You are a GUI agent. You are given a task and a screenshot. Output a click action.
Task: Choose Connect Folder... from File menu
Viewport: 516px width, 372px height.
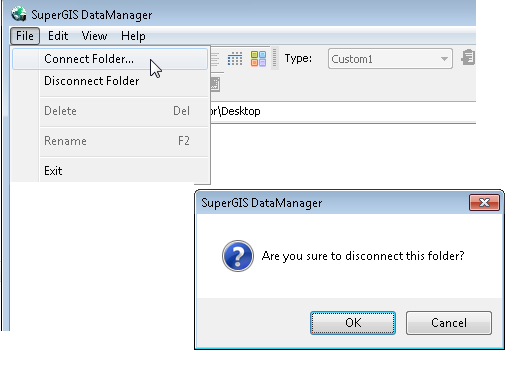110,59
